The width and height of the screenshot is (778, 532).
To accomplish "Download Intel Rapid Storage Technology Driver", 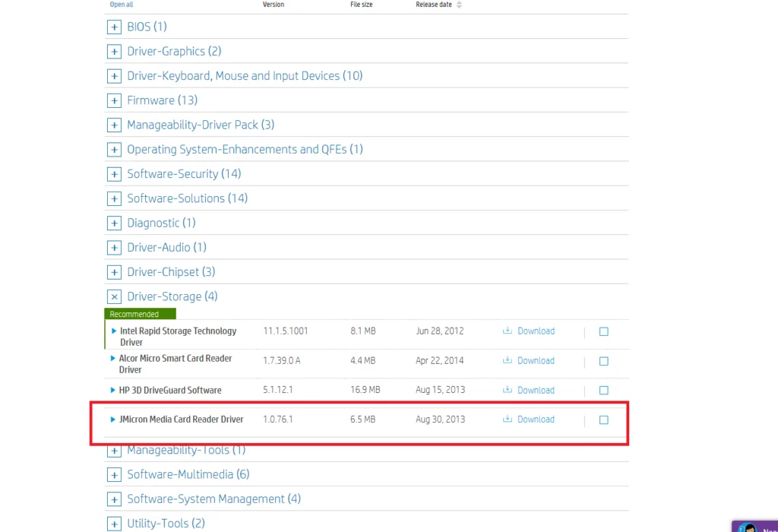I will [536, 331].
